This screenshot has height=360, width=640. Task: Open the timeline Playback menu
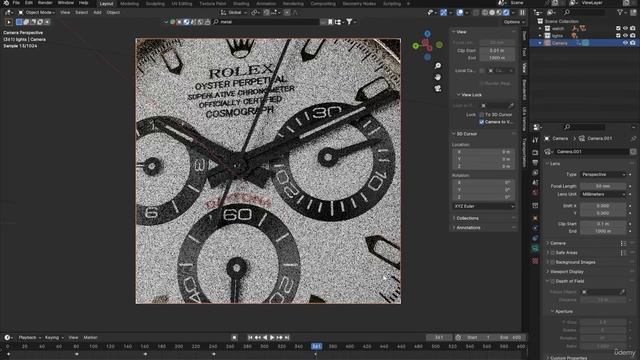[x=29, y=338]
